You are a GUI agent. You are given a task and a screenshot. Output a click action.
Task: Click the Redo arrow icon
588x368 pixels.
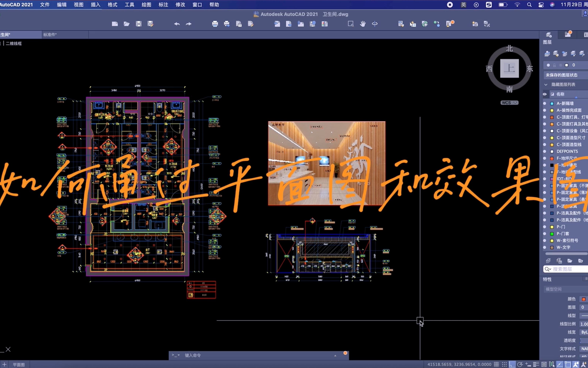point(189,24)
